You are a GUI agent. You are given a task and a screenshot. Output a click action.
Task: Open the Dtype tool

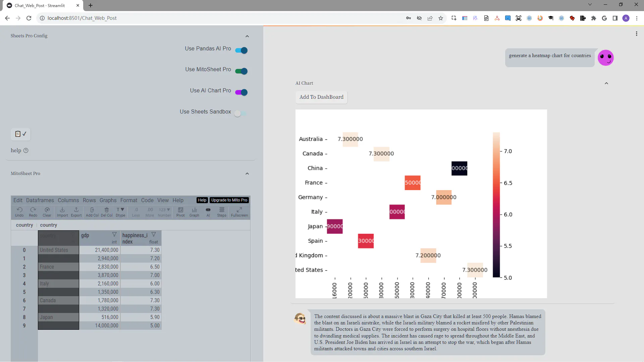(120, 212)
